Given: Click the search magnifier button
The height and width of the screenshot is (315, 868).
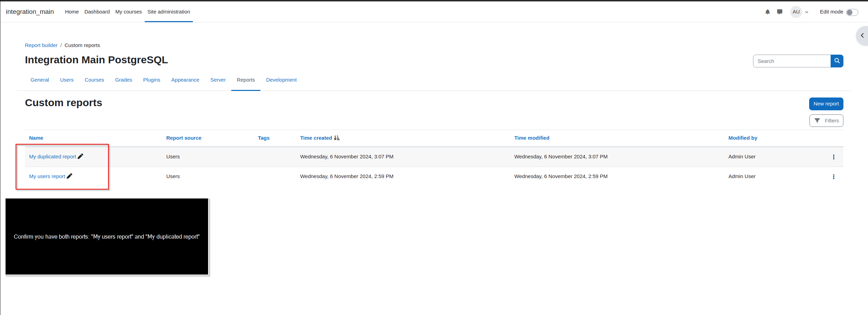Looking at the screenshot, I should point(837,61).
